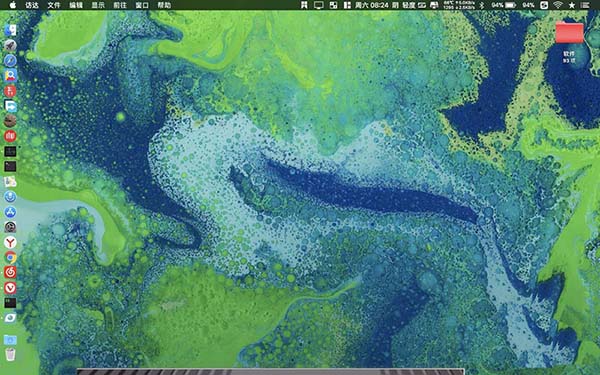Launch Launchpad rocket icon in Dock
Image resolution: width=600 pixels, height=375 pixels.
point(10,46)
